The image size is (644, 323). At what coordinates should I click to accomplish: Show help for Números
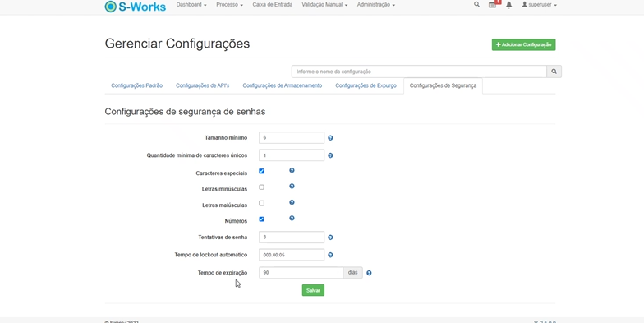tap(292, 219)
